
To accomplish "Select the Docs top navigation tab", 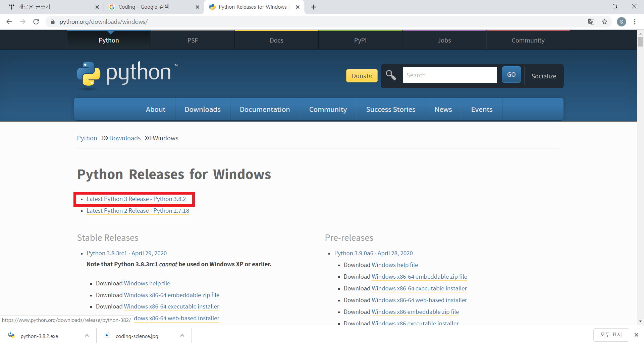I will click(276, 40).
